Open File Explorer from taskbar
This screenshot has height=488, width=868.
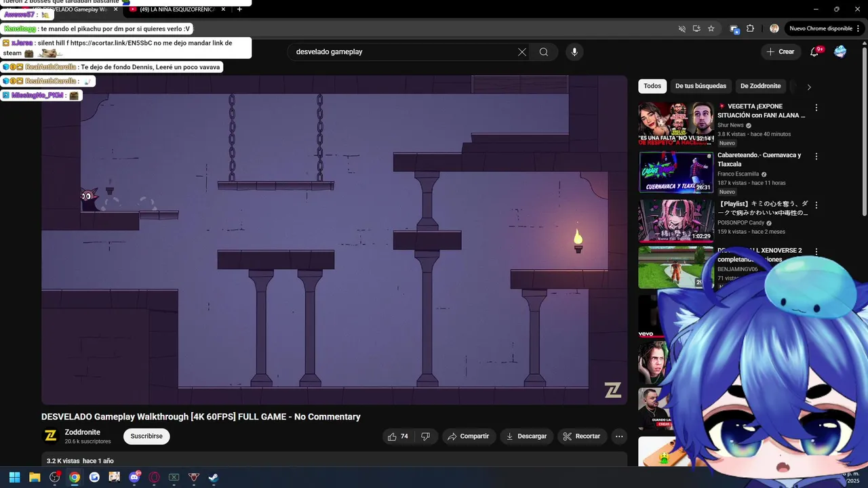point(35,477)
